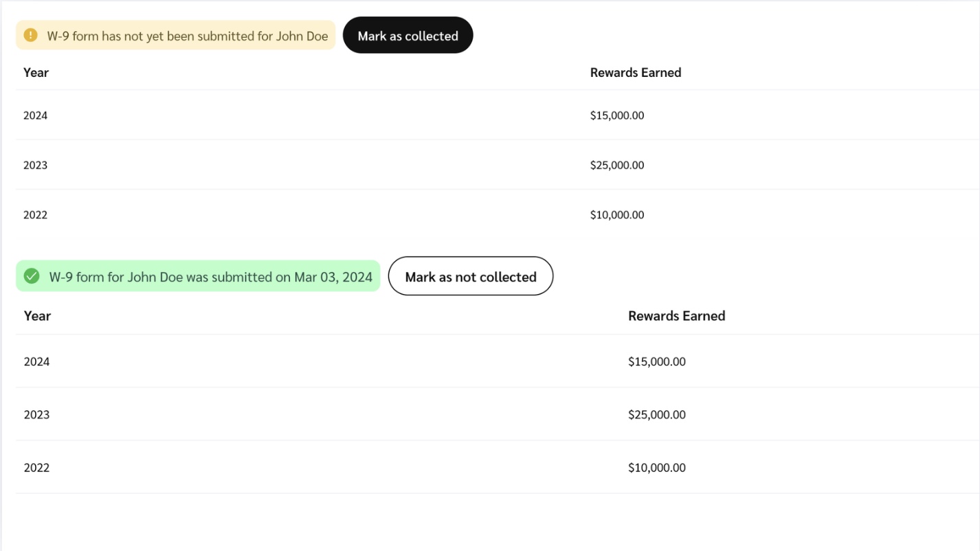Click $10,000.00 amount in the submitted table
Viewport: 980px width, 551px height.
pos(656,468)
